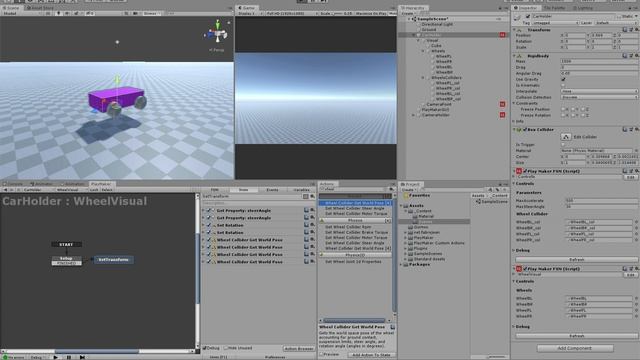Switch to the FSM tab in PlayMaker

click(x=215, y=190)
